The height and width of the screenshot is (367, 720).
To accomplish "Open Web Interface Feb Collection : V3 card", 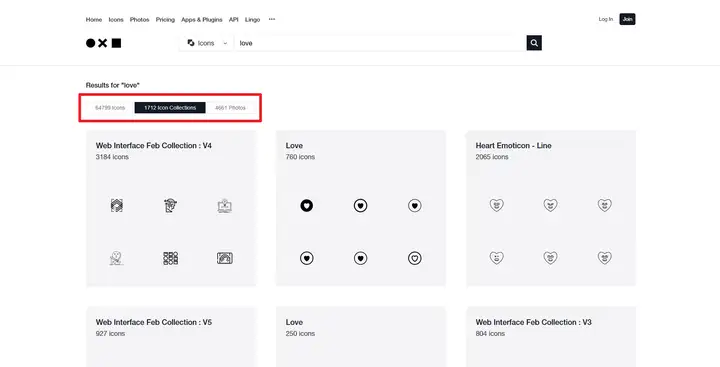I will (x=551, y=337).
